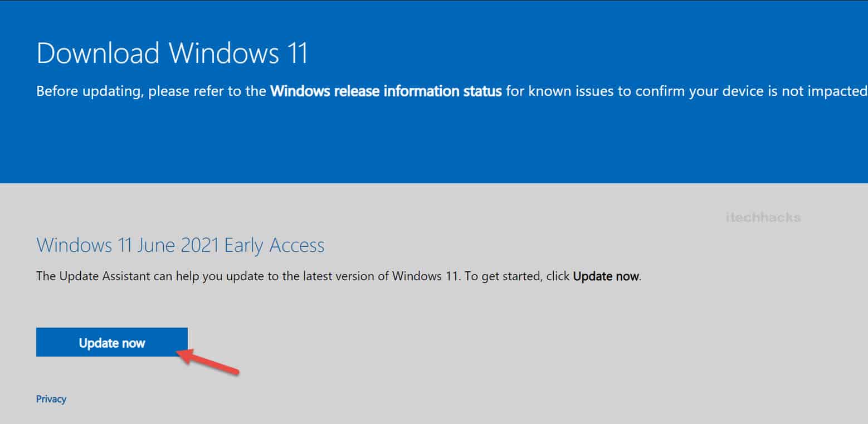Click the blue "Update now" button
Image resolution: width=868 pixels, height=424 pixels.
pos(111,343)
